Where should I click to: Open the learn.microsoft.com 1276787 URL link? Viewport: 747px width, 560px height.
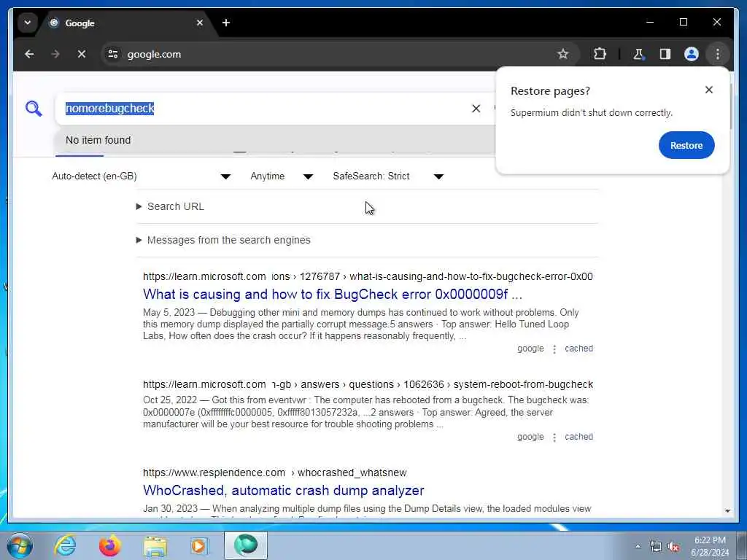[368, 276]
